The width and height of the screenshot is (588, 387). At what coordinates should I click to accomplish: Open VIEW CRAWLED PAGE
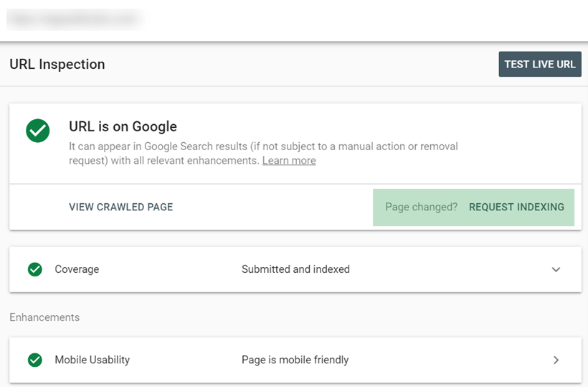(x=120, y=207)
